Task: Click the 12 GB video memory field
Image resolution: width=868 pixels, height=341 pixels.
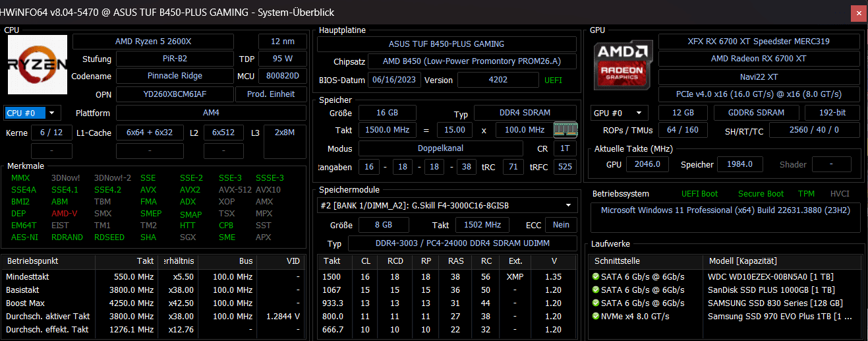Action: click(x=683, y=113)
